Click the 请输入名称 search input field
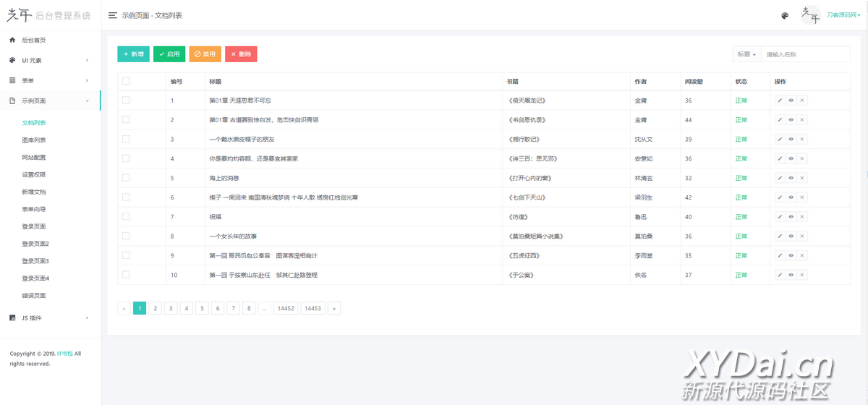Image resolution: width=868 pixels, height=405 pixels. (805, 54)
